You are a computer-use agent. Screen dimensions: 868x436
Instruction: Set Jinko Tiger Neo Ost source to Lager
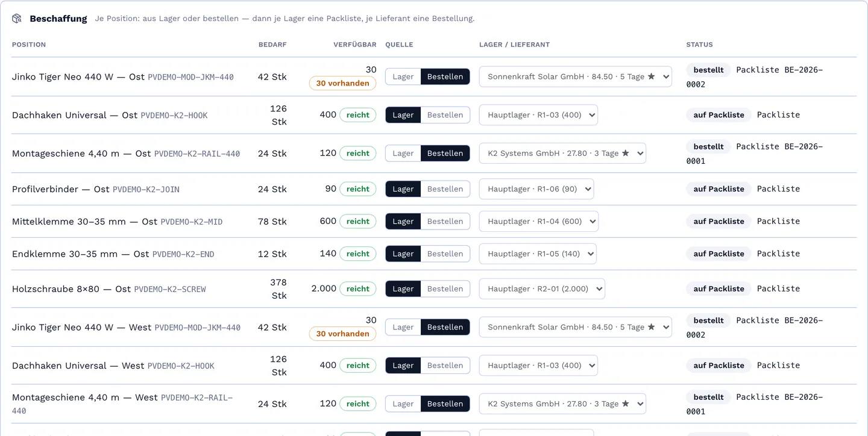coord(403,76)
